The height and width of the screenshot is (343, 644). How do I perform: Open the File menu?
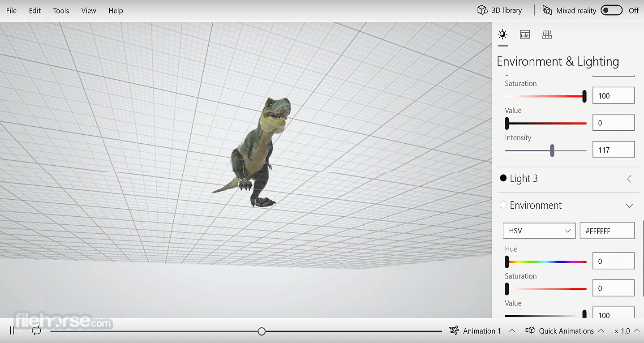[11, 11]
